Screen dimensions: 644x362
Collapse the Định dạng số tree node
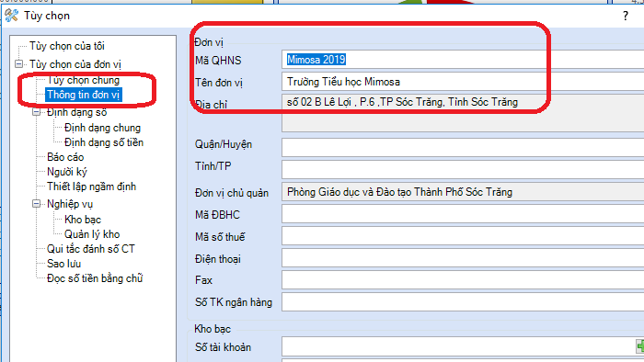[36, 112]
